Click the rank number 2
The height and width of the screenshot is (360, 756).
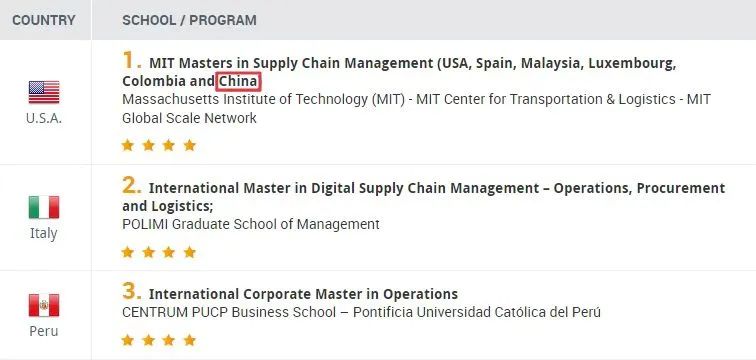pos(132,186)
